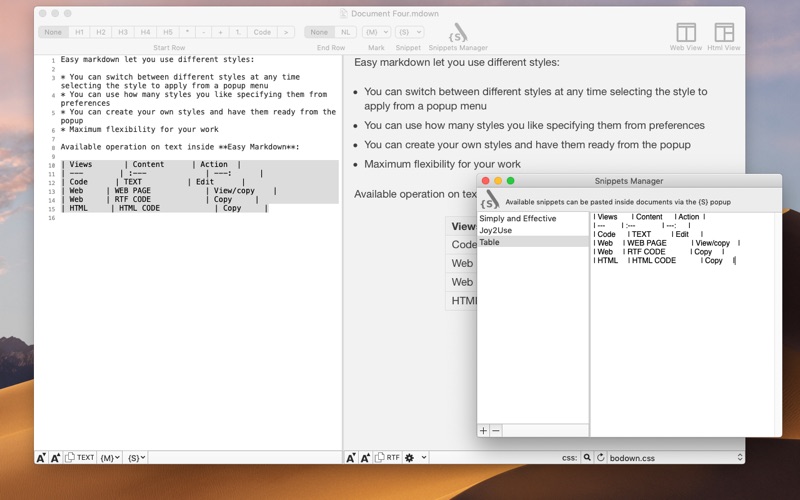Open the Mark (M) popup in toolbar
The width and height of the screenshot is (800, 500).
[x=376, y=32]
